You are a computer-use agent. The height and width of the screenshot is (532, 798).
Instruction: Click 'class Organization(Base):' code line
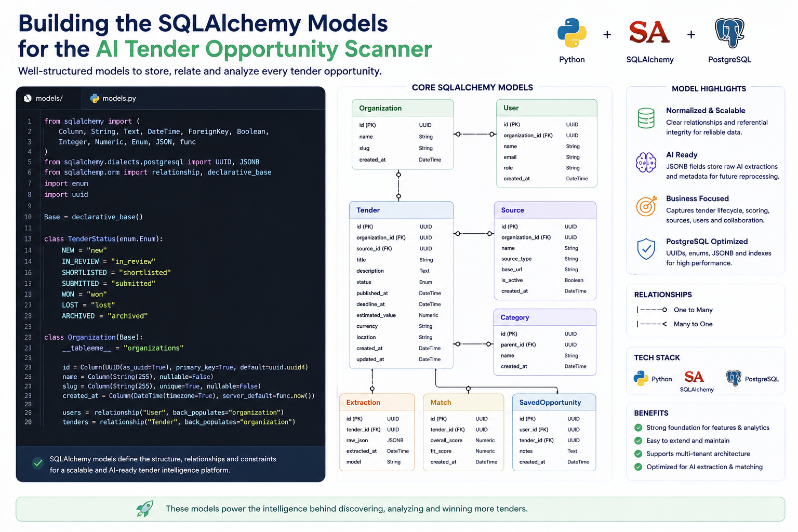point(94,337)
